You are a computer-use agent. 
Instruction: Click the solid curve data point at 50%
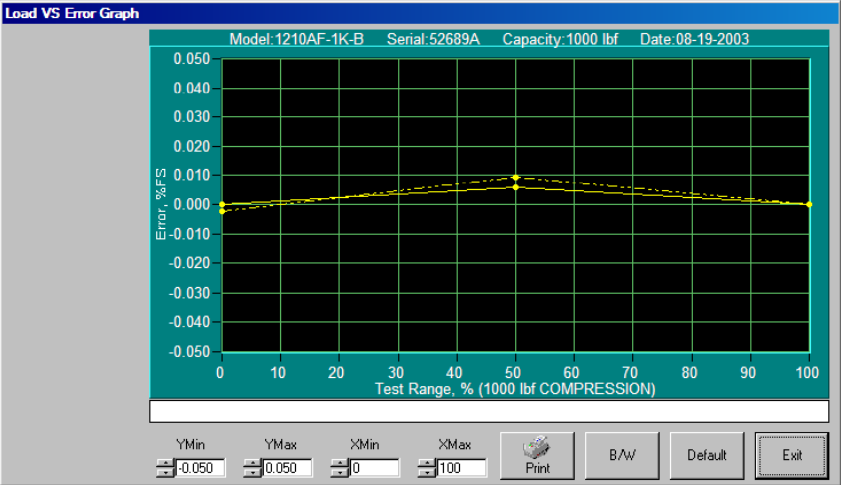pos(515,187)
